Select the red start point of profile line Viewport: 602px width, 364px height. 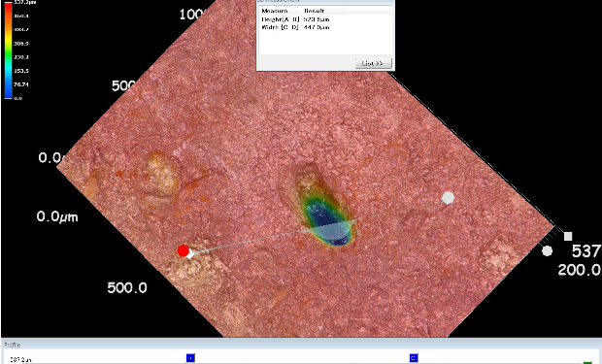pyautogui.click(x=184, y=250)
